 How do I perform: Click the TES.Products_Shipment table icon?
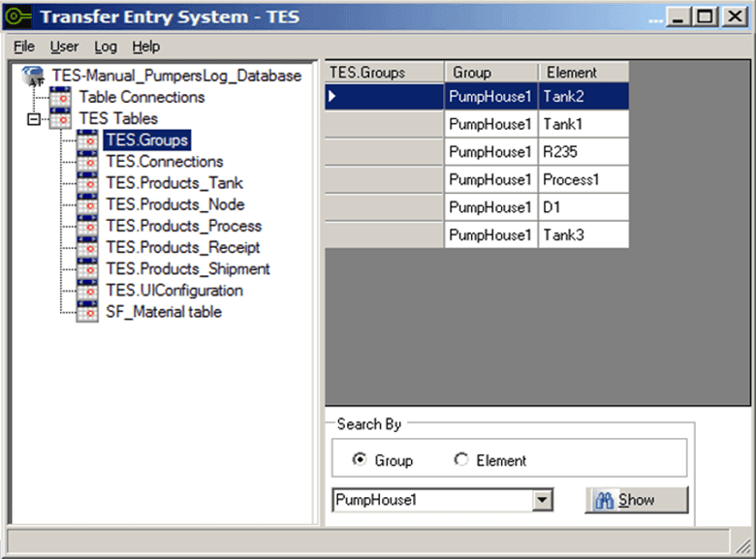pyautogui.click(x=87, y=269)
